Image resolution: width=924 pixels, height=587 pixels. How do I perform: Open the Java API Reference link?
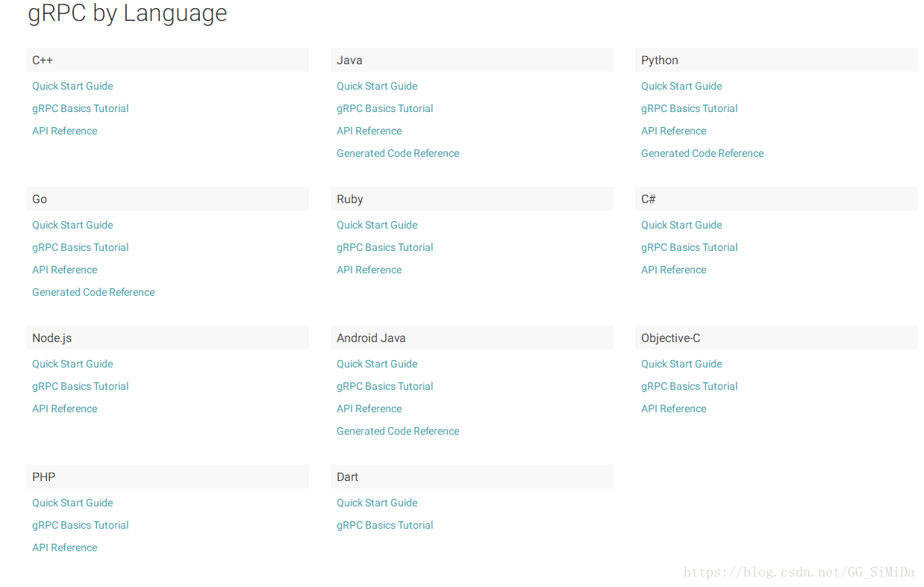point(369,131)
